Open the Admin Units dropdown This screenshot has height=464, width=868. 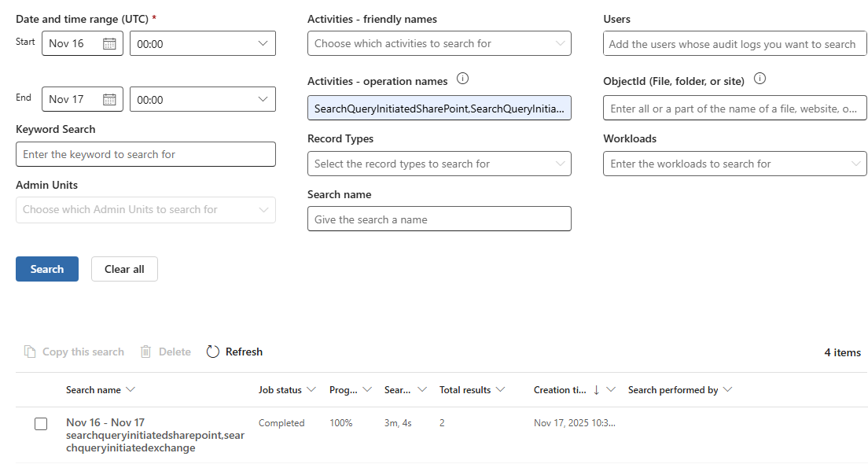coord(145,210)
